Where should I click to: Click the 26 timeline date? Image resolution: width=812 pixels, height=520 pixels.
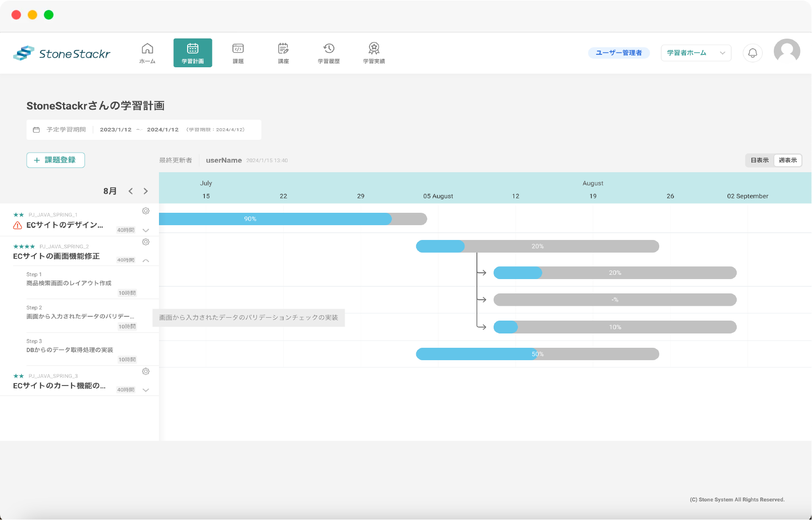670,196
